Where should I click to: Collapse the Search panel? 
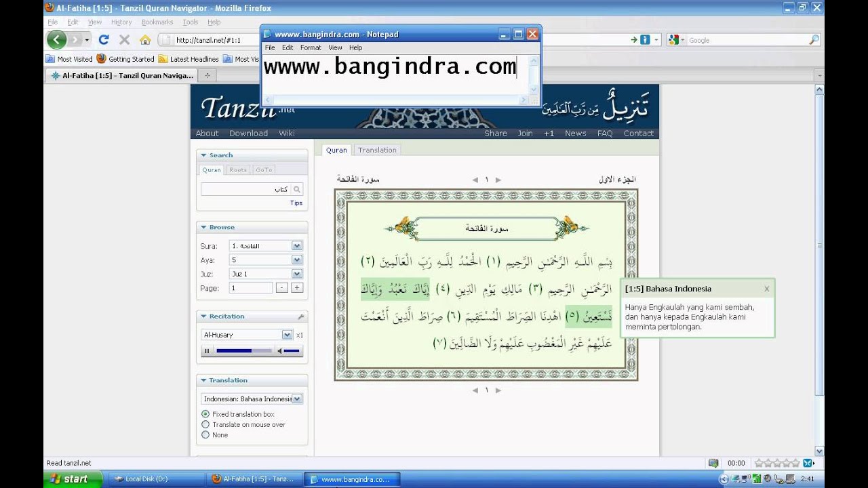[203, 155]
